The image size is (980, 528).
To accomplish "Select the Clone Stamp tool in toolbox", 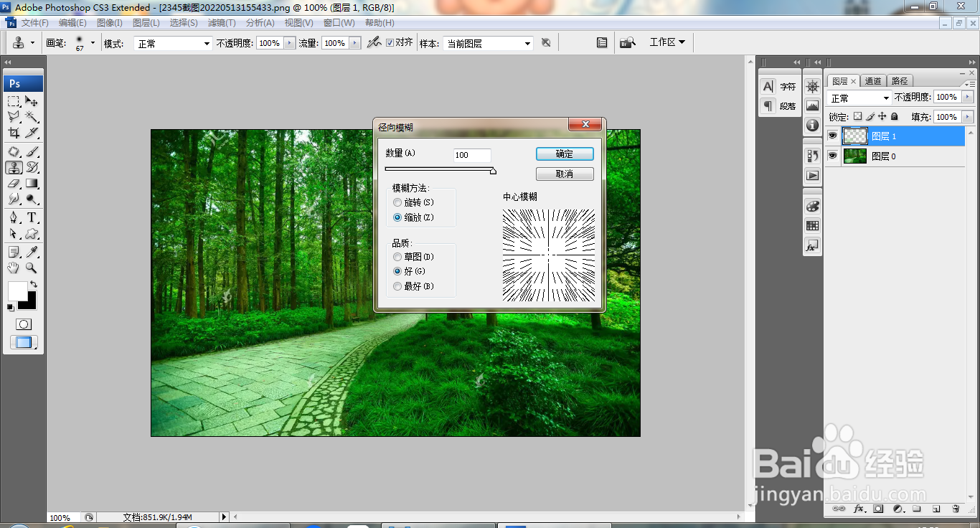I will point(14,168).
